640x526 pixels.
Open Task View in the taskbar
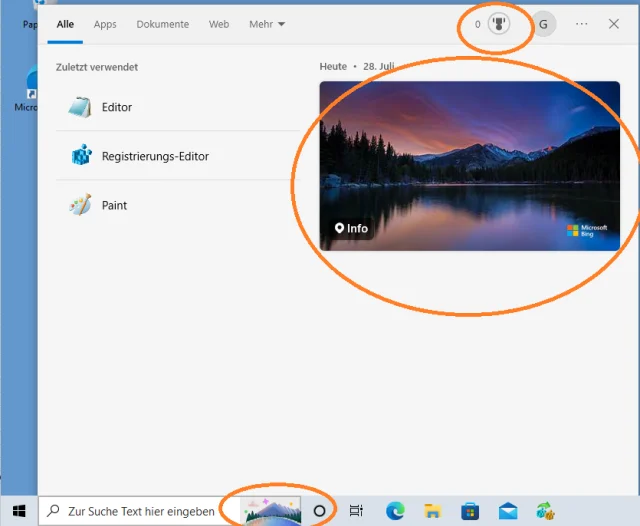click(356, 510)
